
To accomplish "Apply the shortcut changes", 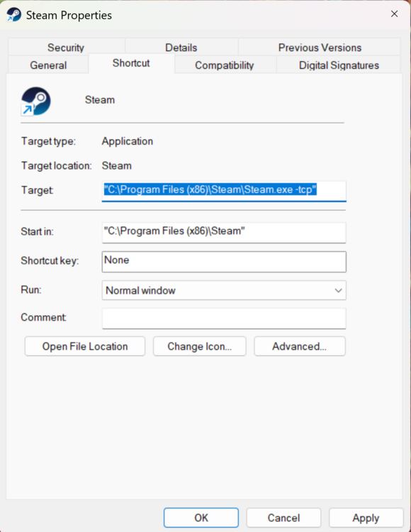I will tap(366, 518).
